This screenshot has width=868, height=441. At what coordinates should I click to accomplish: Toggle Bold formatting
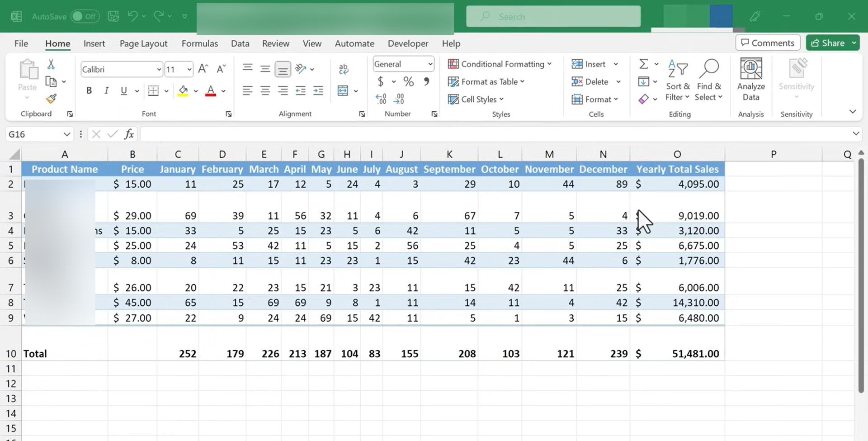pos(89,91)
